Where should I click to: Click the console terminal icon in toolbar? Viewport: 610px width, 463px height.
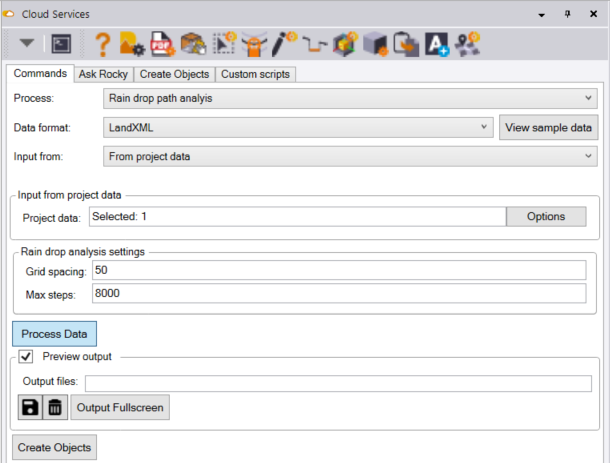click(61, 43)
